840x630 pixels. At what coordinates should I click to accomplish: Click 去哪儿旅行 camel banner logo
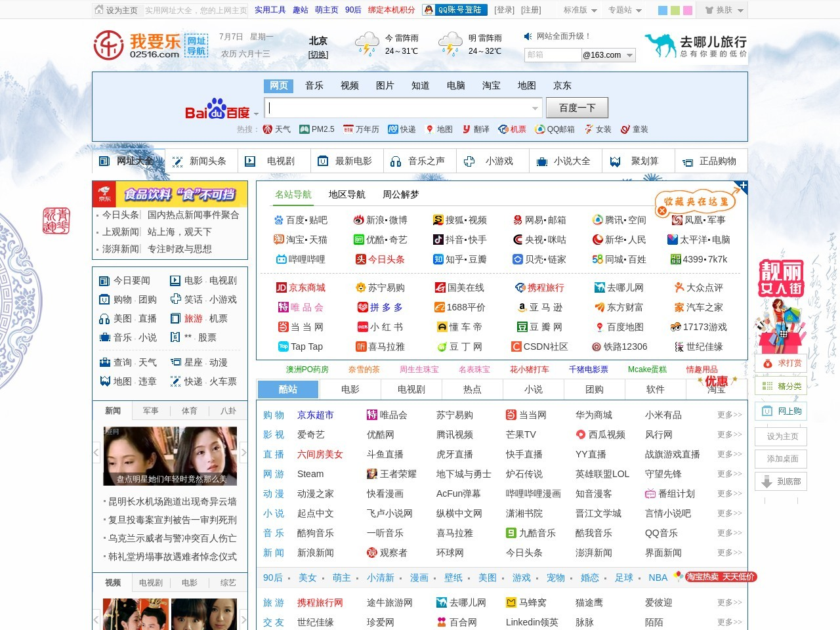(696, 45)
